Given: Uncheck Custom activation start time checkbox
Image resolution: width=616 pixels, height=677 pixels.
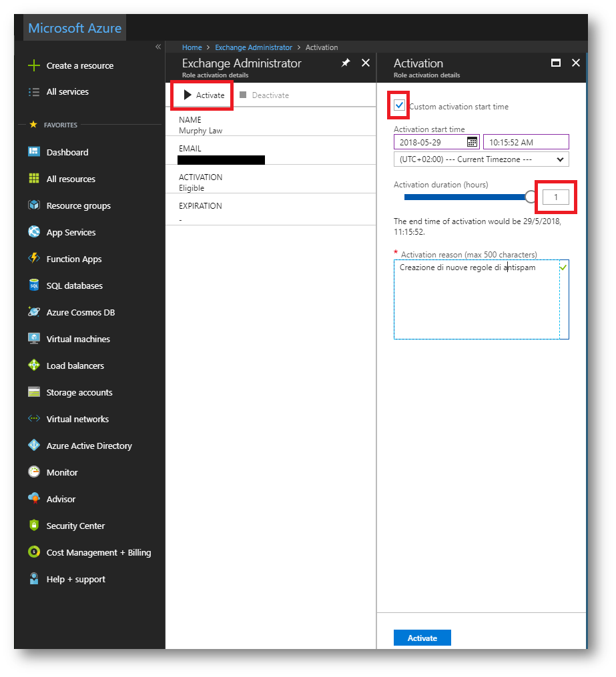Looking at the screenshot, I should (400, 105).
